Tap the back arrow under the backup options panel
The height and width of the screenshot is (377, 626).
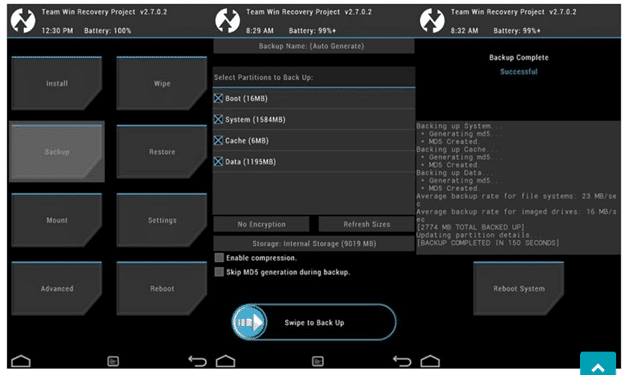(402, 361)
